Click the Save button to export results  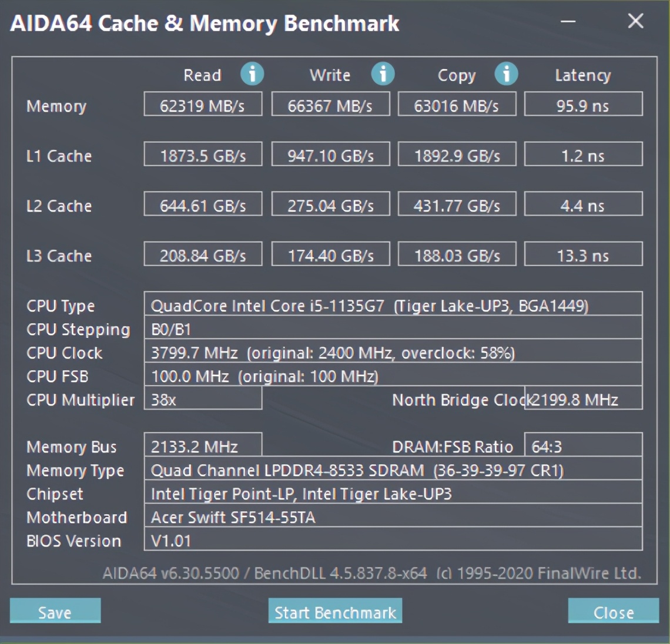(55, 612)
